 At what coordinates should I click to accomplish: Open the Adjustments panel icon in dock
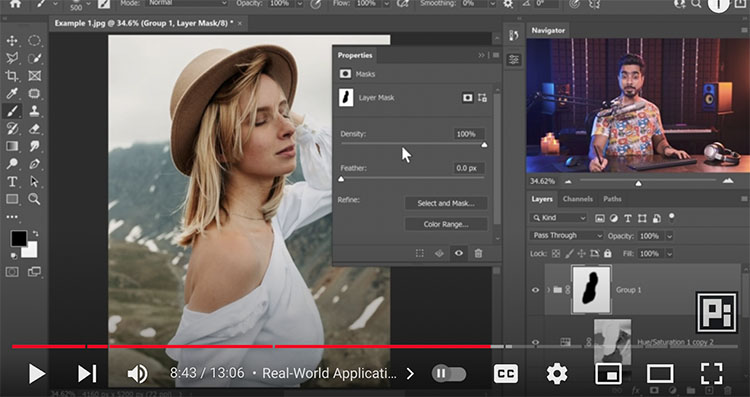[x=514, y=60]
